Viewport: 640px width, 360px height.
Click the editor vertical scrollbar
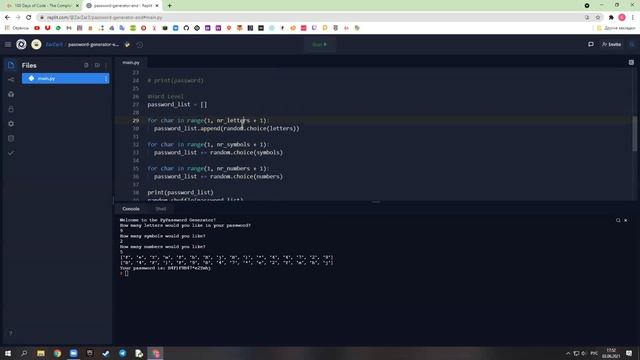coord(634,134)
